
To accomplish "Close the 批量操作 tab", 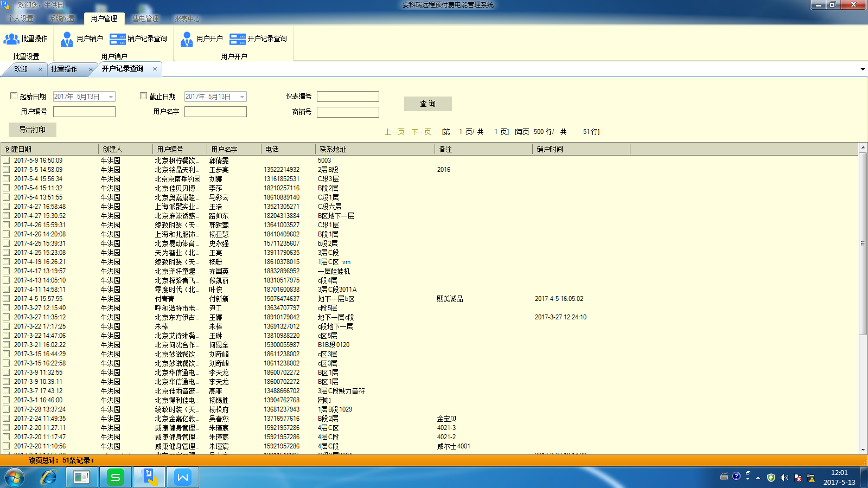I will coord(91,69).
